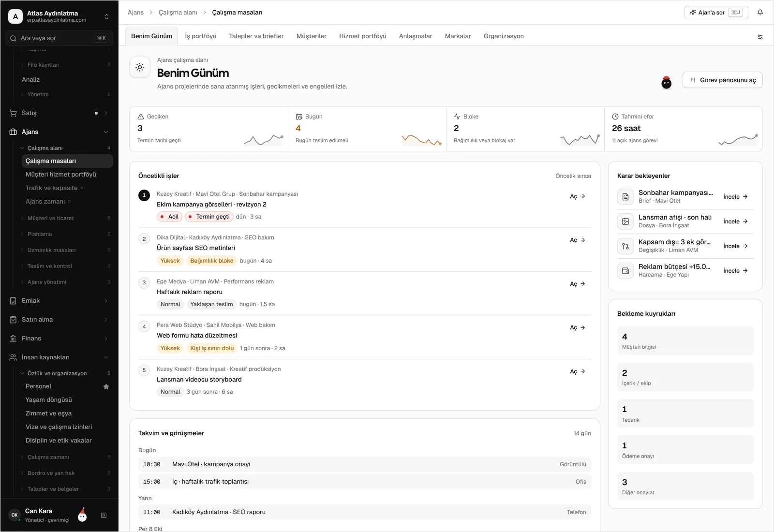
Task: Click the Ajan'a sor button
Action: coord(716,13)
